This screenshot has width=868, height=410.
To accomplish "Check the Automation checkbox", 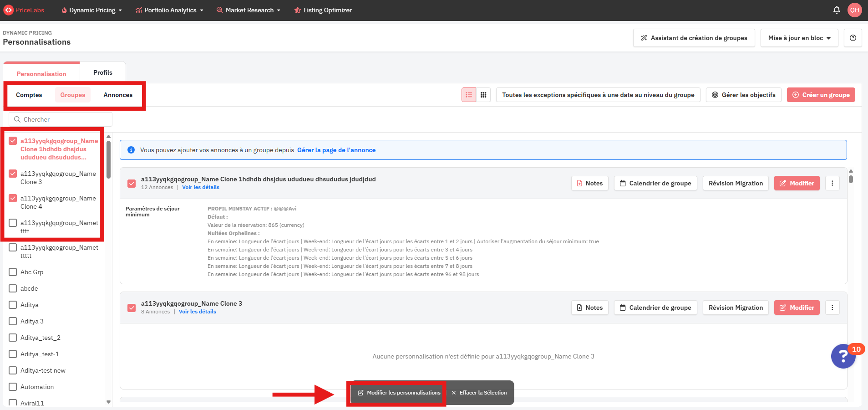I will (13, 387).
